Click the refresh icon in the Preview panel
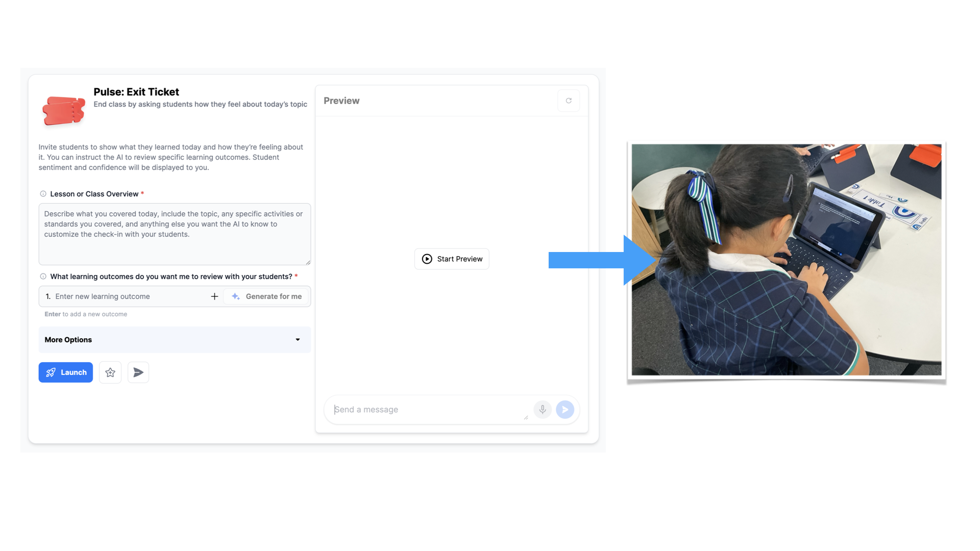 (x=569, y=101)
